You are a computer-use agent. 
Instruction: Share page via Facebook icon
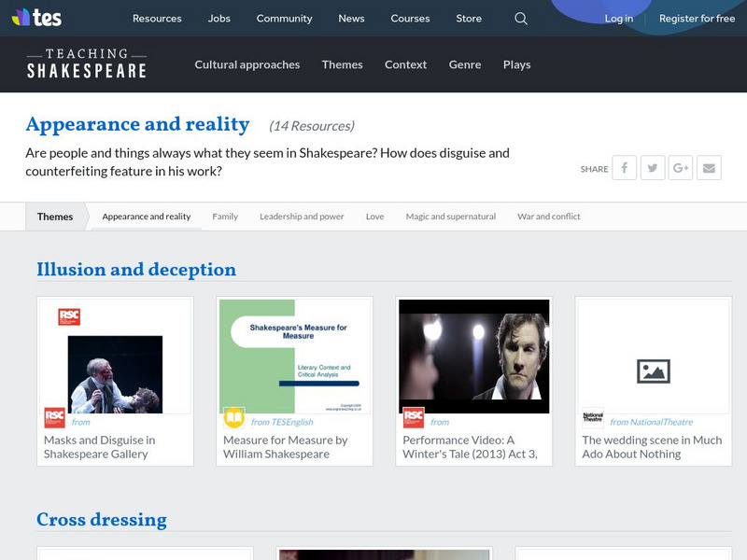pos(624,168)
